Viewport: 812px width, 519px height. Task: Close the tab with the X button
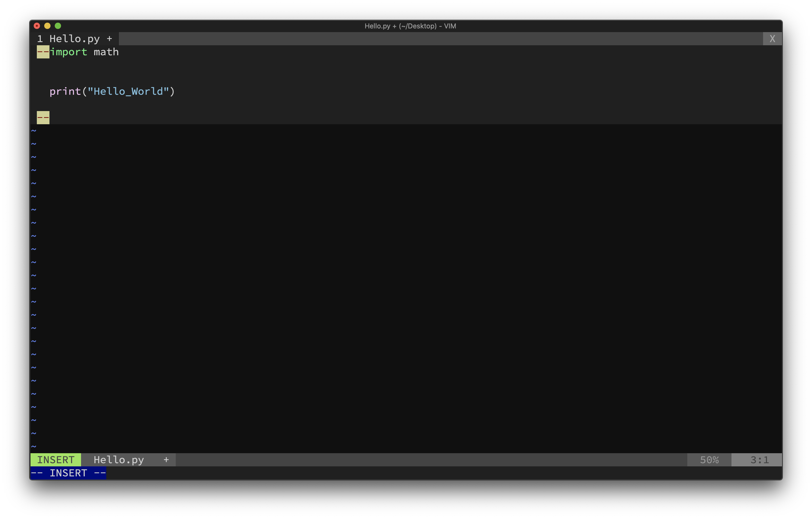[x=772, y=39]
